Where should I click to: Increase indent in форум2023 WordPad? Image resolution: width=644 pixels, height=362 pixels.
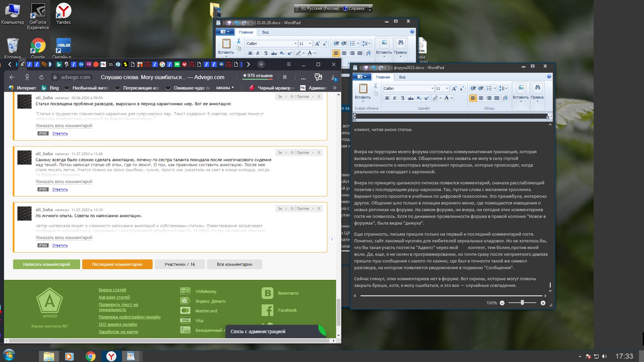tap(481, 88)
